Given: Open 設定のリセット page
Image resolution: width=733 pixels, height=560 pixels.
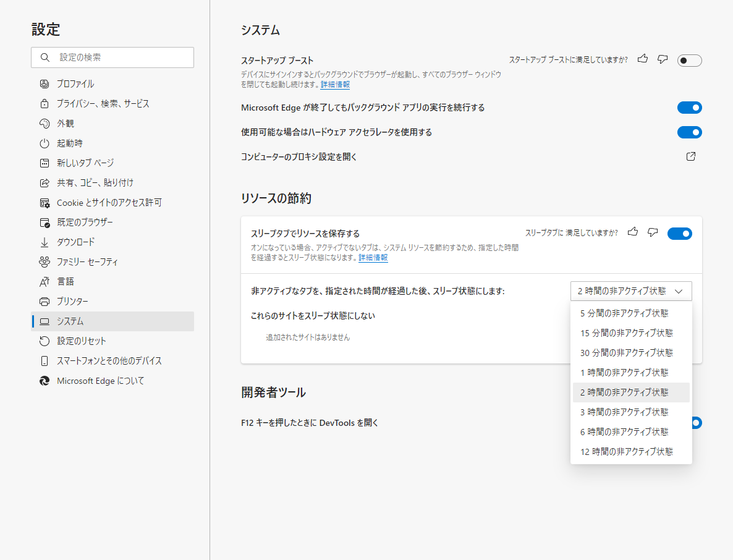Looking at the screenshot, I should [x=112, y=341].
